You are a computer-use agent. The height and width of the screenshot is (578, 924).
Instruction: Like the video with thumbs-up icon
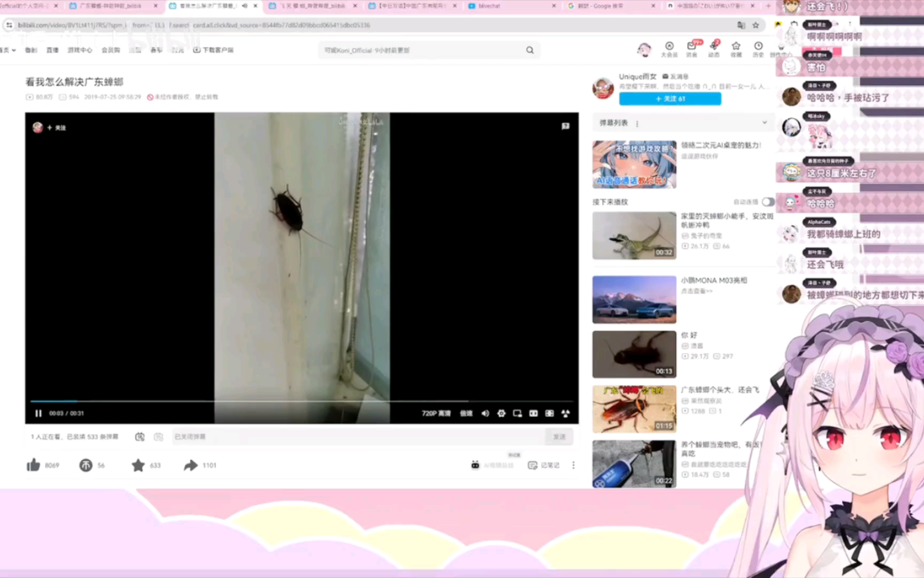(x=33, y=465)
